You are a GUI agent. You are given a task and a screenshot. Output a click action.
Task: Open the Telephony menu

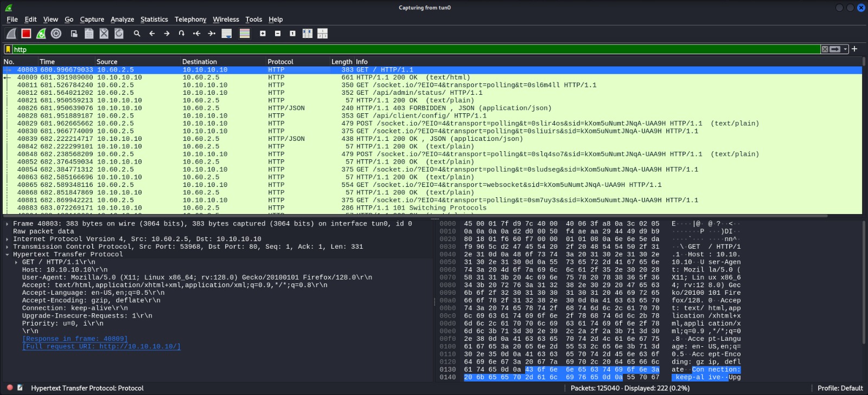coord(190,20)
